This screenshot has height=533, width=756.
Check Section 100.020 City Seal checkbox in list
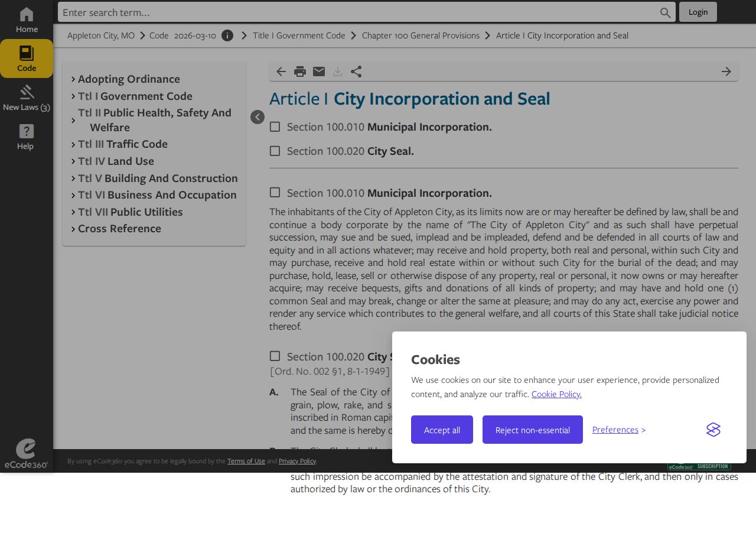[275, 151]
